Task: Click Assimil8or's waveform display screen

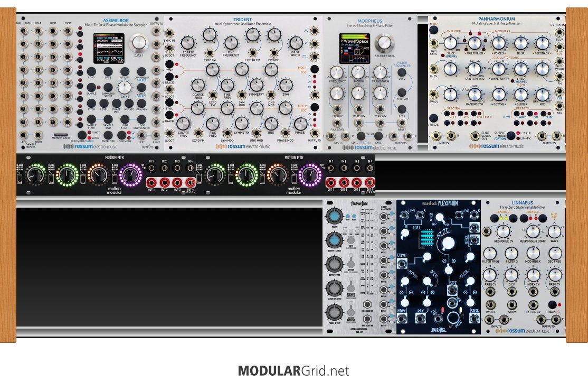Action: [x=109, y=48]
